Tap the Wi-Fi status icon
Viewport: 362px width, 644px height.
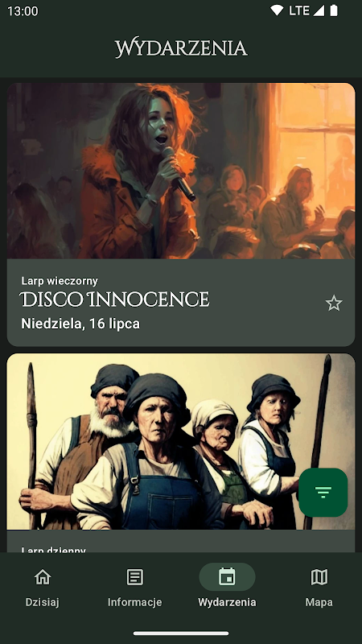pyautogui.click(x=276, y=10)
